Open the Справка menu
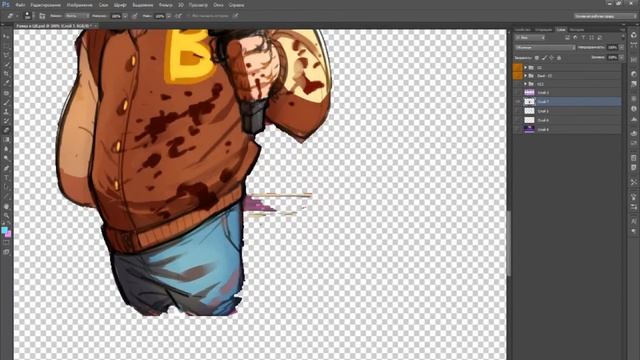The height and width of the screenshot is (360, 640). (x=236, y=5)
